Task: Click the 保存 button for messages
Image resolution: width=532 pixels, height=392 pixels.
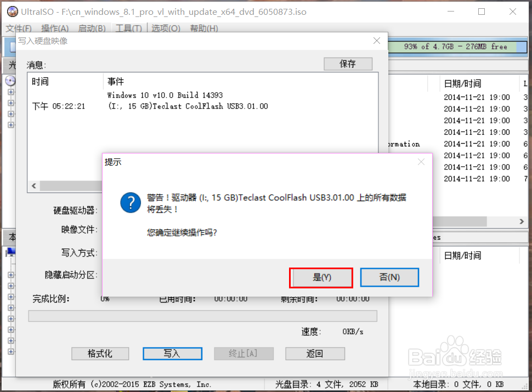Action: 348,64
